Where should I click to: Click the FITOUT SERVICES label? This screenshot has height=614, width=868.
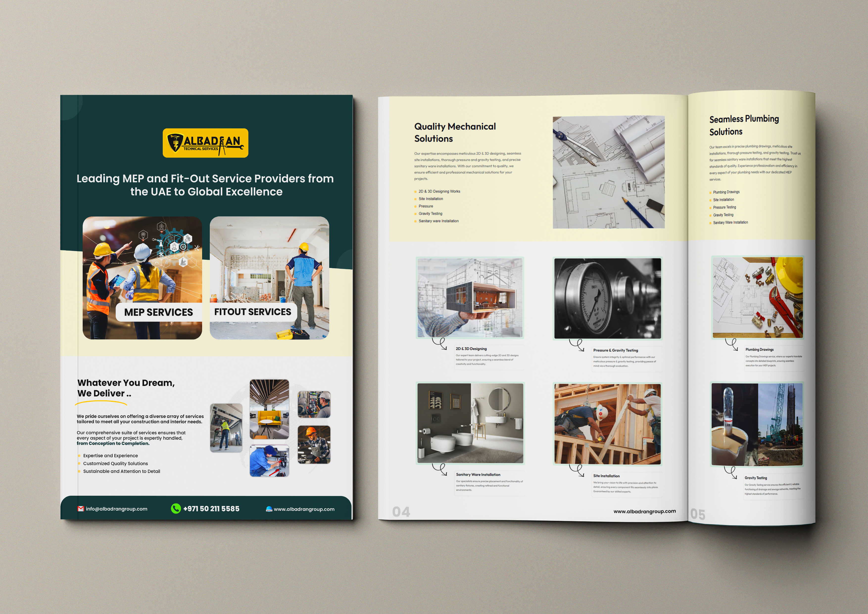pyautogui.click(x=253, y=312)
